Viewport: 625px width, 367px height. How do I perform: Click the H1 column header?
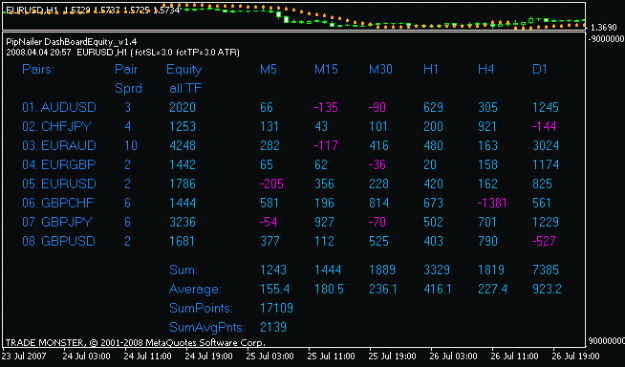(431, 69)
